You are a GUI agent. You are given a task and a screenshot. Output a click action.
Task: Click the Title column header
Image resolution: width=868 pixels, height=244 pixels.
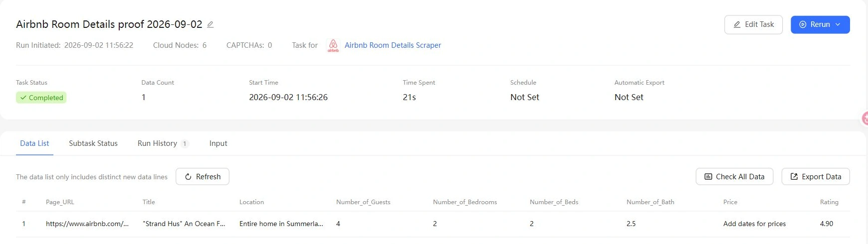click(x=149, y=202)
